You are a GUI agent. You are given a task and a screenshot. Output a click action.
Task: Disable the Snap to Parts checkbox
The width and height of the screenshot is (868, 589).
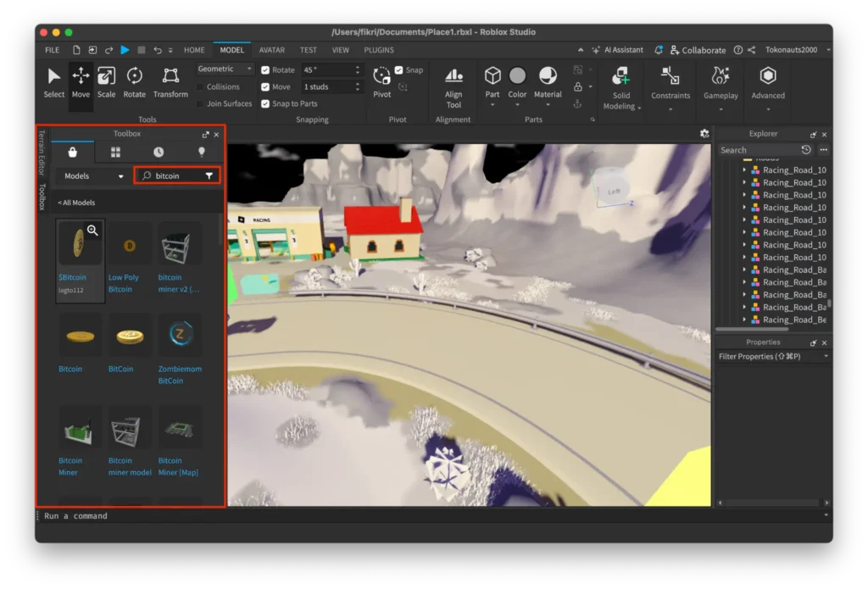tap(265, 103)
